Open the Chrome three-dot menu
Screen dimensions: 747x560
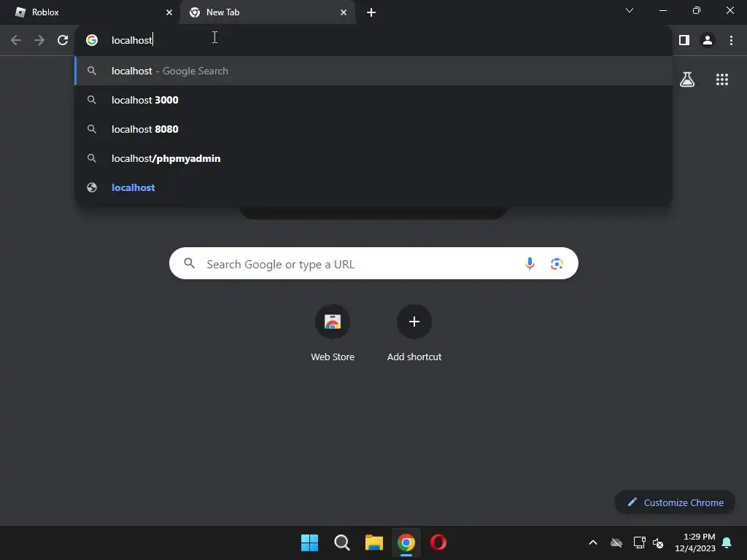731,40
